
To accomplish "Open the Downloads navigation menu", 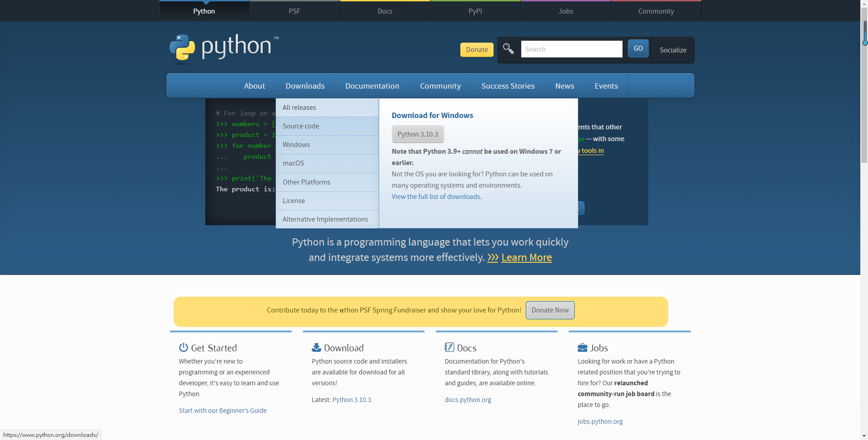I will 305,86.
